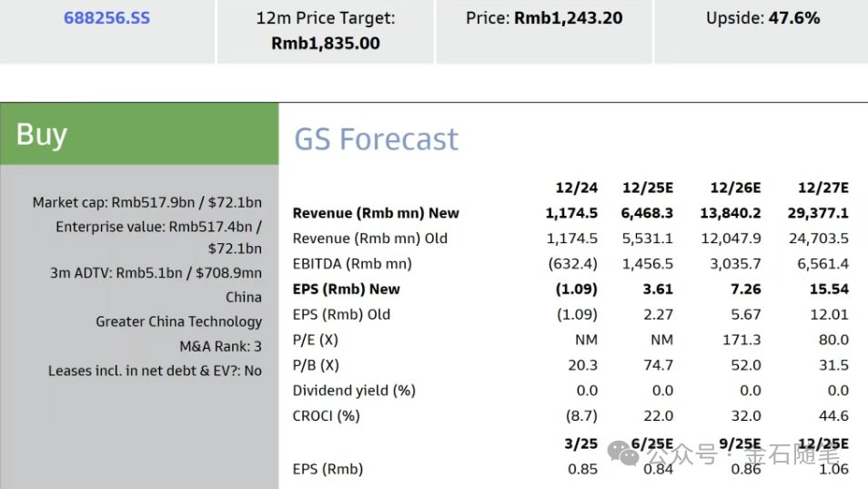Select the 3/25 quarterly column header
Screen dimensions: 868x489
580,444
